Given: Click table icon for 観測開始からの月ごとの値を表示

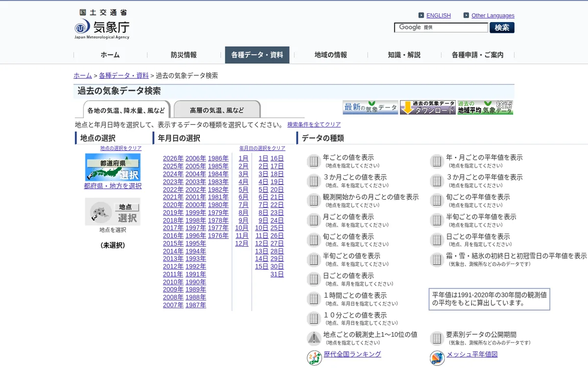Looking at the screenshot, I should pos(314,200).
